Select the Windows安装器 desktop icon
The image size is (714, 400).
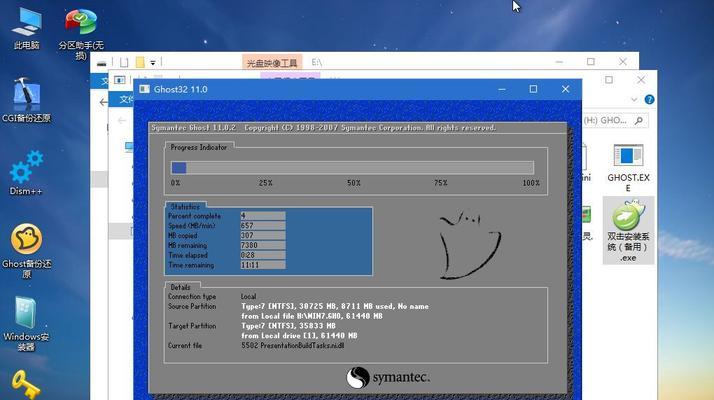[26, 323]
